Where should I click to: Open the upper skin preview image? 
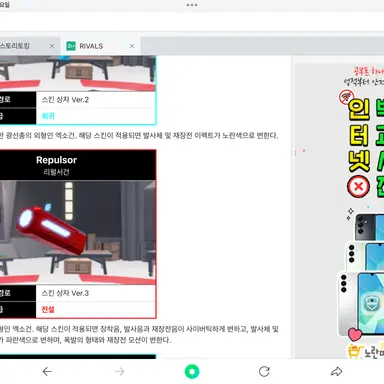77,73
